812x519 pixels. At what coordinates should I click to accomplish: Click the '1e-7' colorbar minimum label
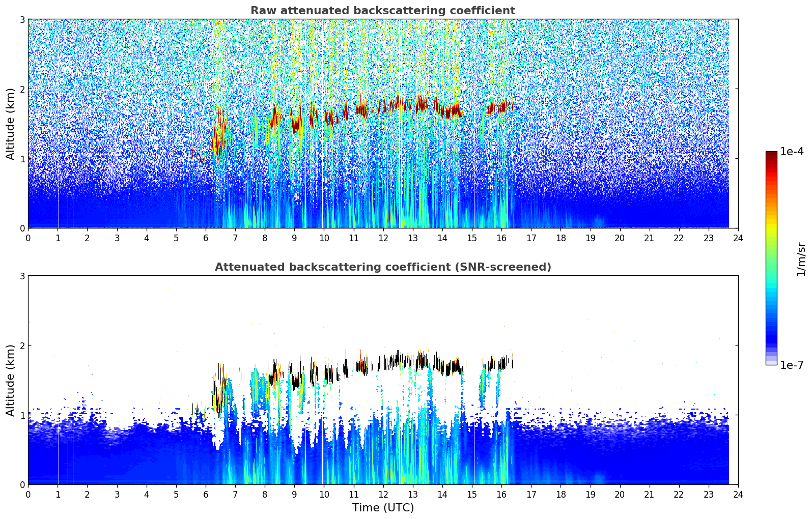792,365
